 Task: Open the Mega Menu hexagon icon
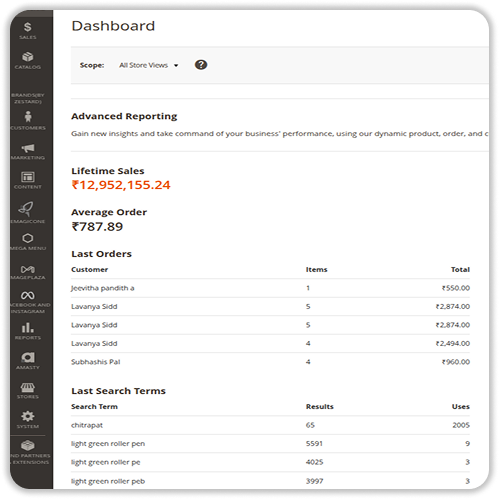tap(28, 238)
